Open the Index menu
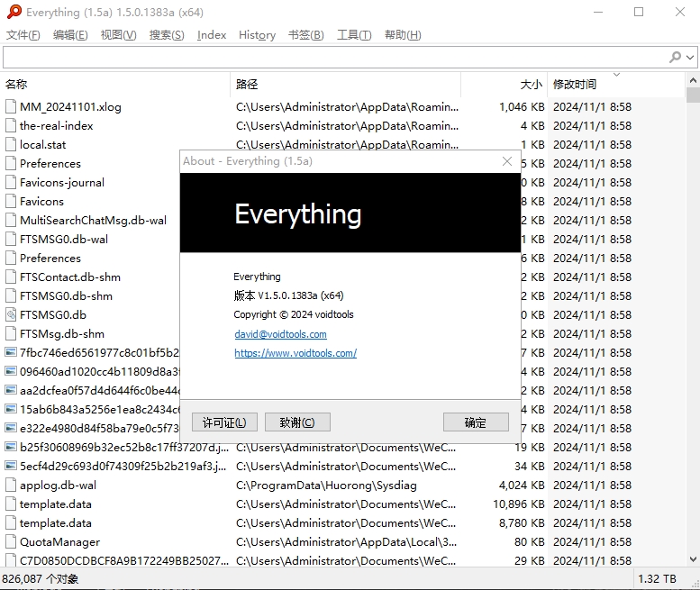This screenshot has height=590, width=700. point(212,35)
